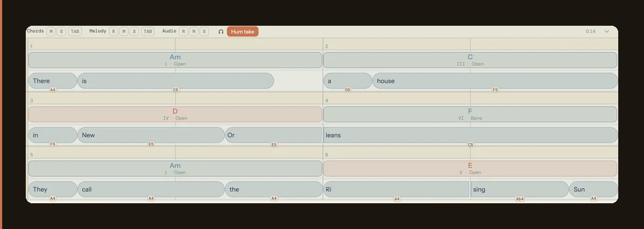Screen dimensions: 644x229
Task: Select the 'Or' lyric note
Action: (x=273, y=135)
